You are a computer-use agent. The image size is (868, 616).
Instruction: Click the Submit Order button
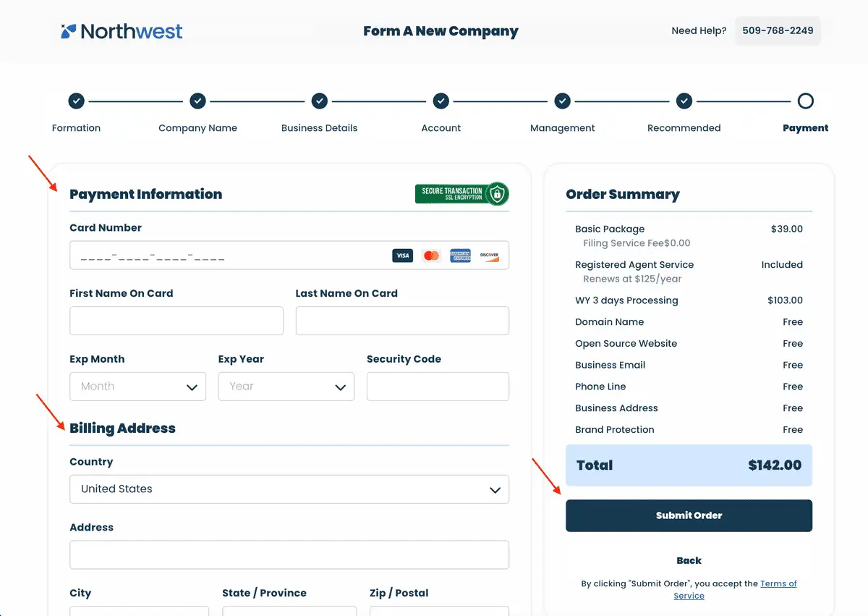(689, 515)
